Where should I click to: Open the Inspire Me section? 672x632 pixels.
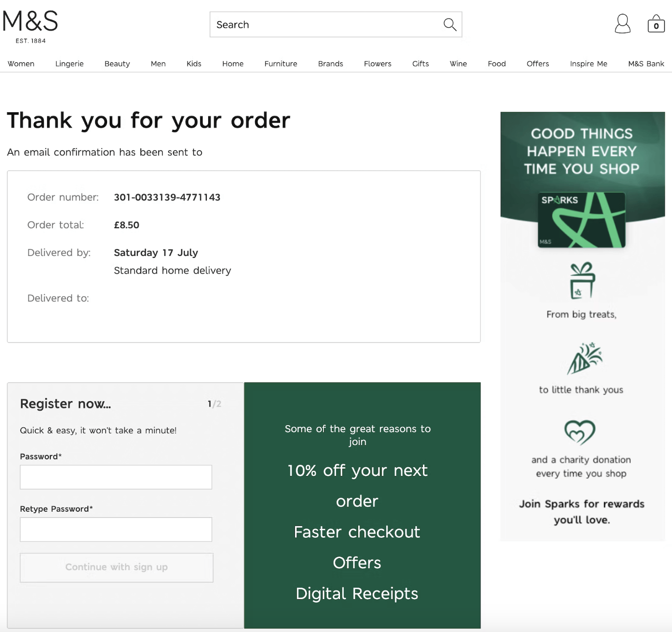pos(588,64)
